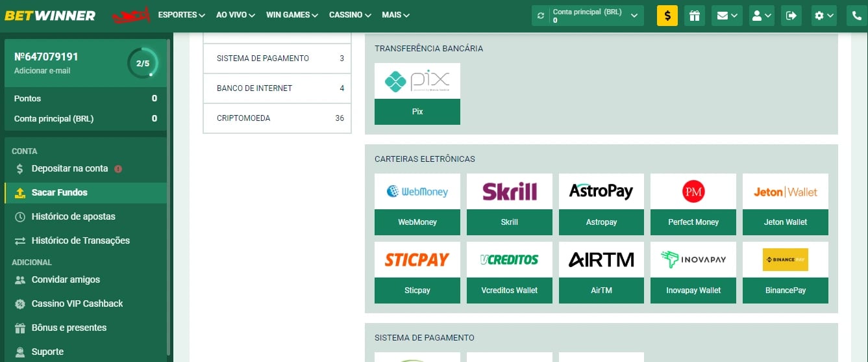The width and height of the screenshot is (868, 362).
Task: Open the MAIS menu
Action: (396, 15)
